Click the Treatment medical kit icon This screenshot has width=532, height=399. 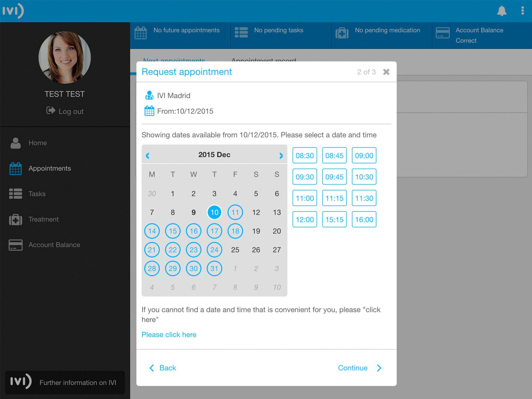[x=16, y=220]
